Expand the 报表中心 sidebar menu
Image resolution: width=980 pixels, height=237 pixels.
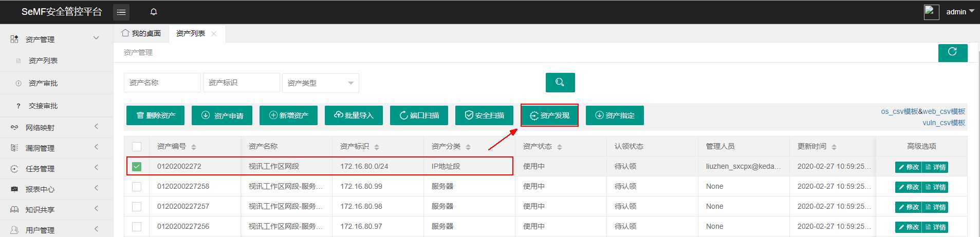[x=96, y=188]
